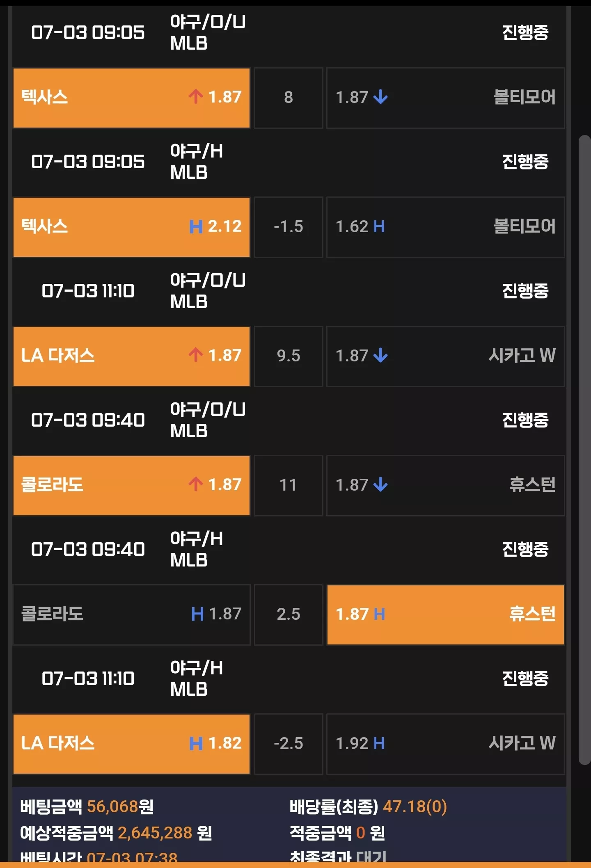The image size is (591, 868).
Task: Toggle the 텍사스 over bet at 1.87
Action: coord(131,98)
